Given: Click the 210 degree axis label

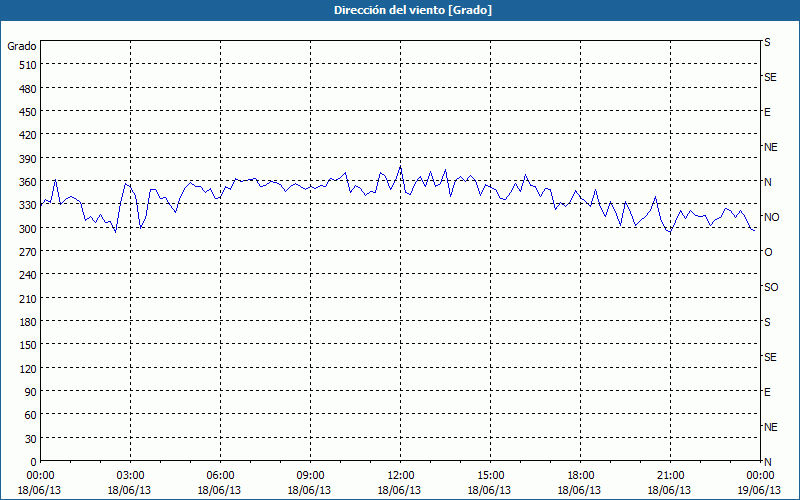Looking at the screenshot, I should [x=28, y=299].
